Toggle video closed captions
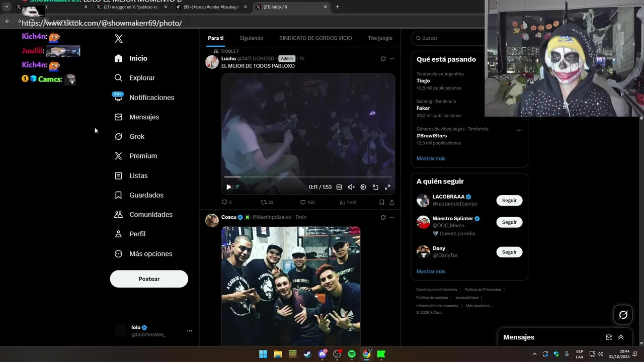Screen dimensions: 644x362 [339, 187]
